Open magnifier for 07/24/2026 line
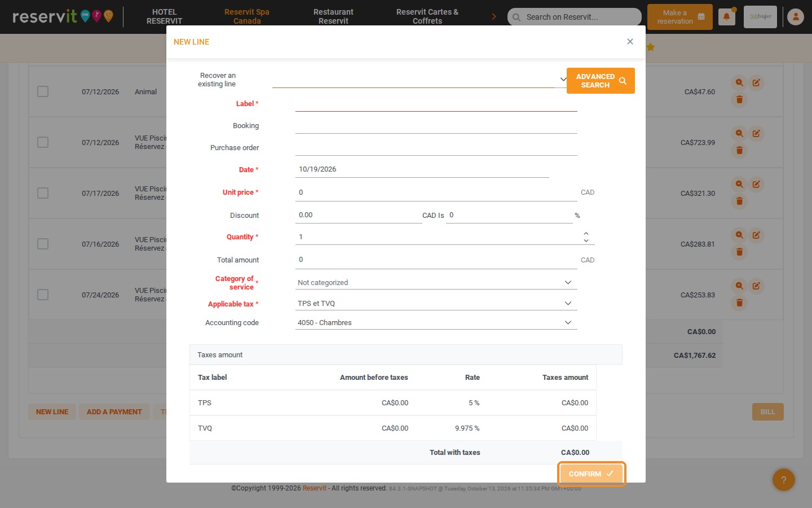Image resolution: width=812 pixels, height=508 pixels. (739, 286)
